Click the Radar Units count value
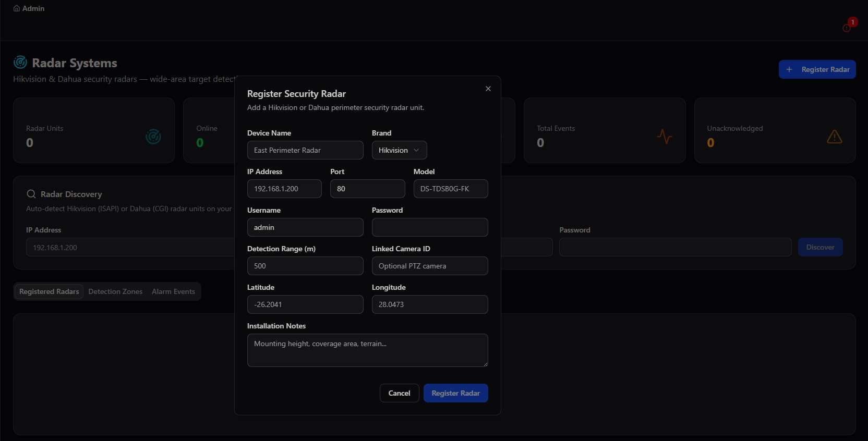This screenshot has height=441, width=868. pyautogui.click(x=30, y=142)
